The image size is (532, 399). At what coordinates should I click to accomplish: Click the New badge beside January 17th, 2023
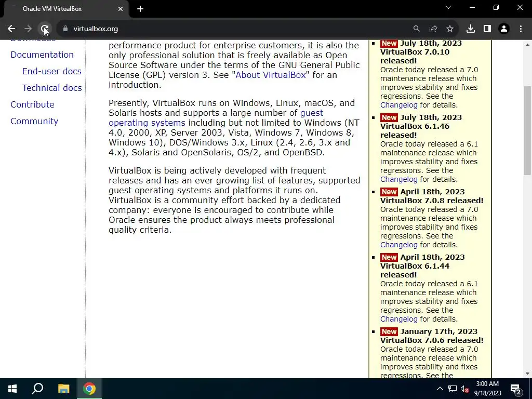pos(389,332)
